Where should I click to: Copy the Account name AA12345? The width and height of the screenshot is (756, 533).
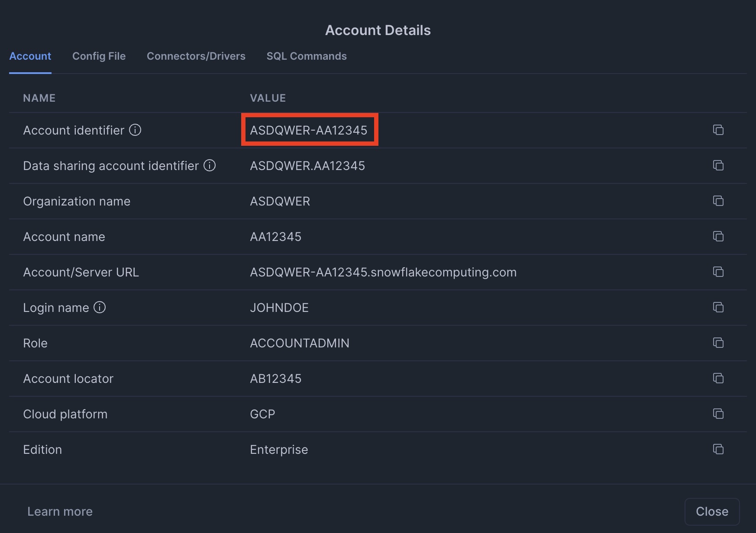(718, 237)
